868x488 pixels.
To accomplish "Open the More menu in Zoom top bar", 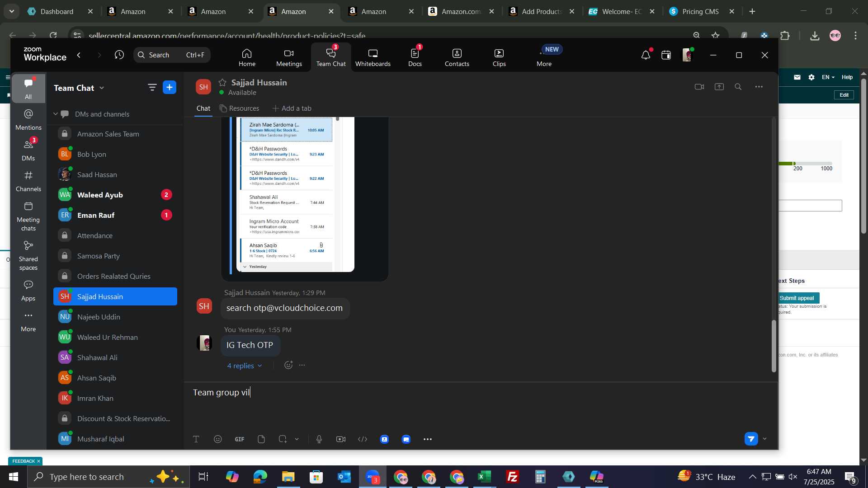I will 544,58.
